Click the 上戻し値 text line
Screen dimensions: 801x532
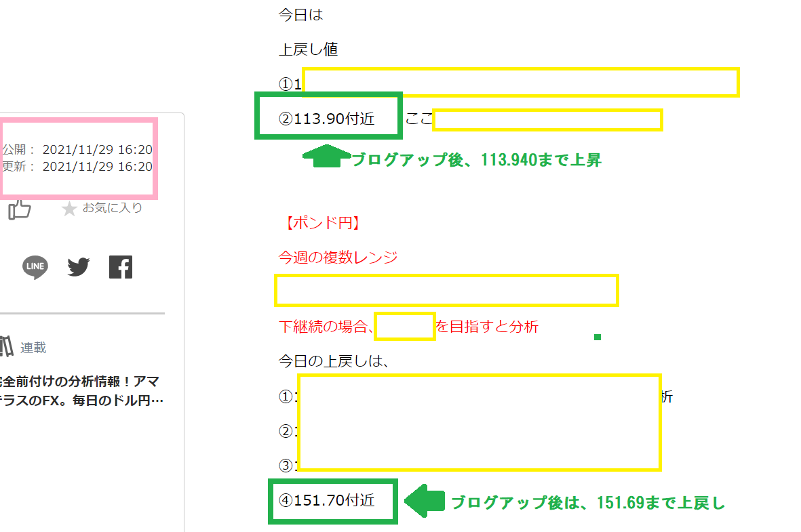tap(308, 49)
